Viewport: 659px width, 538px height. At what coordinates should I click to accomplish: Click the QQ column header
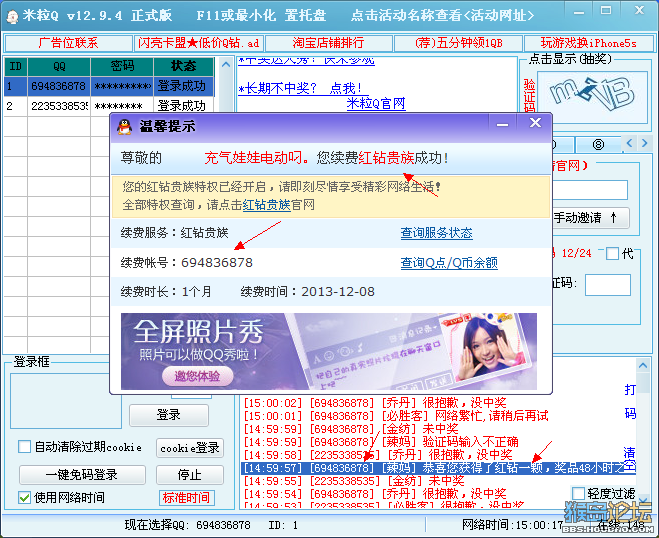(x=59, y=66)
